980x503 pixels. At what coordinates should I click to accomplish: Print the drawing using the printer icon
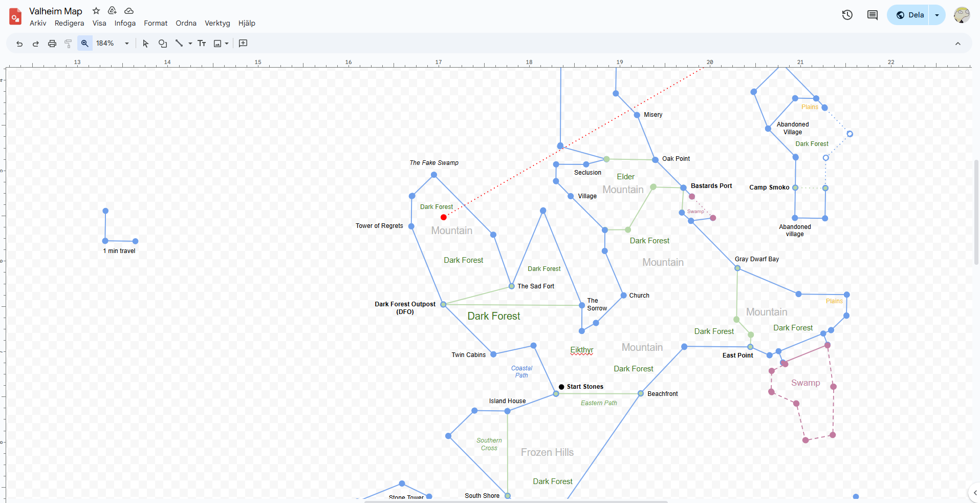tap(52, 44)
